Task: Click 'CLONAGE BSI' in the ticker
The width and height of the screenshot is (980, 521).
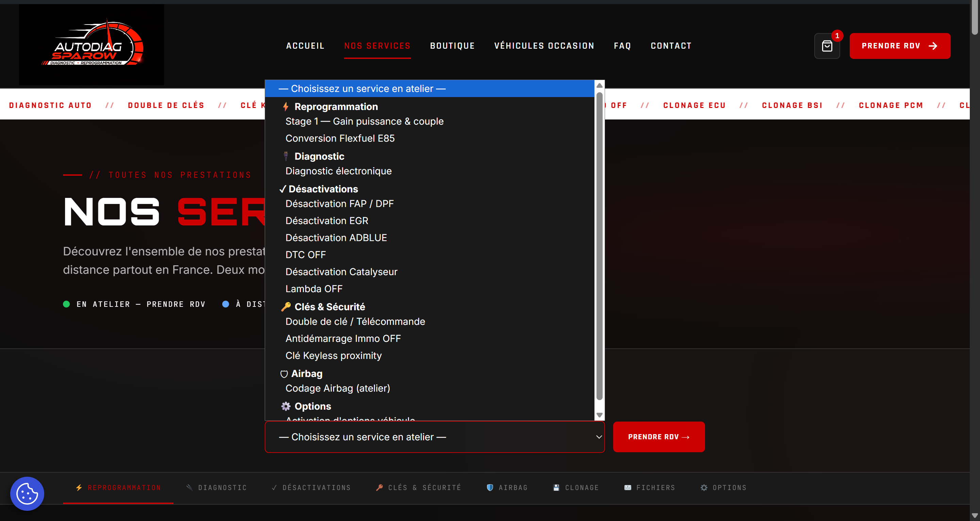Action: tap(792, 106)
